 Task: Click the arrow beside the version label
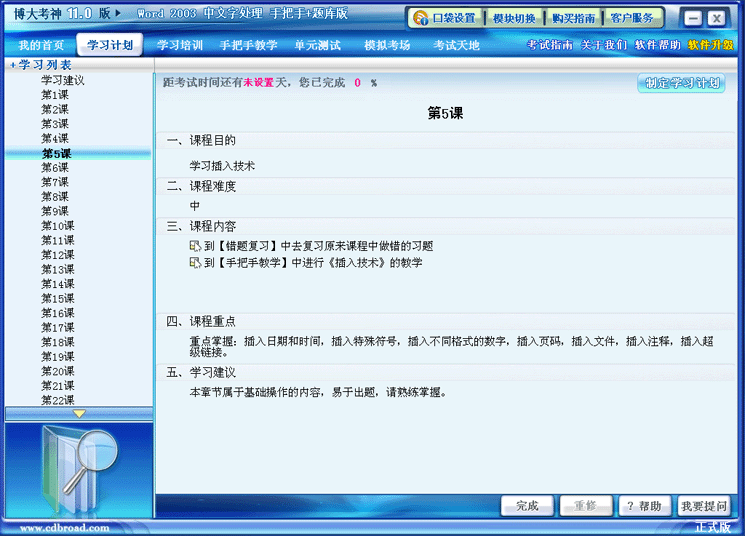(x=118, y=14)
